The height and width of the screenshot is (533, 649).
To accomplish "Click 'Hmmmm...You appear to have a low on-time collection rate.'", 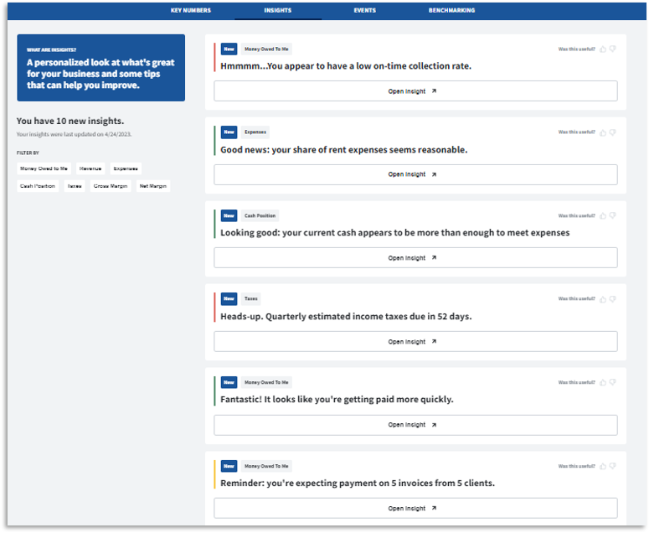I will [x=346, y=66].
